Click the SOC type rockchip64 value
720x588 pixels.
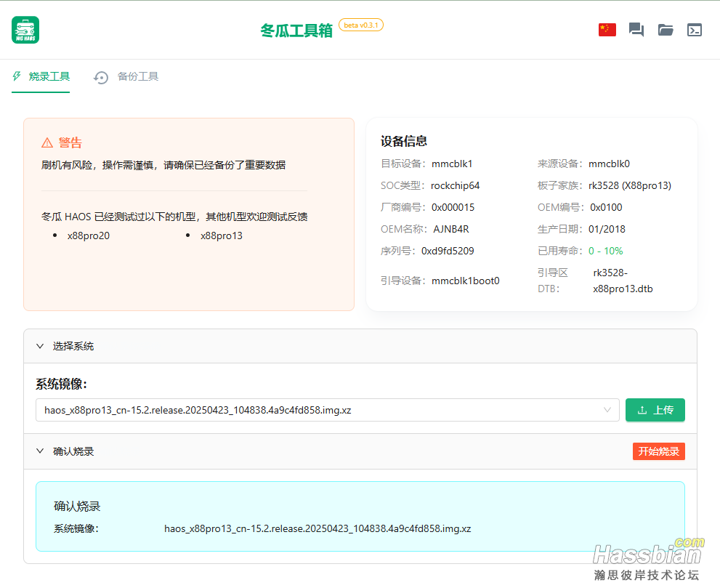[x=455, y=185]
